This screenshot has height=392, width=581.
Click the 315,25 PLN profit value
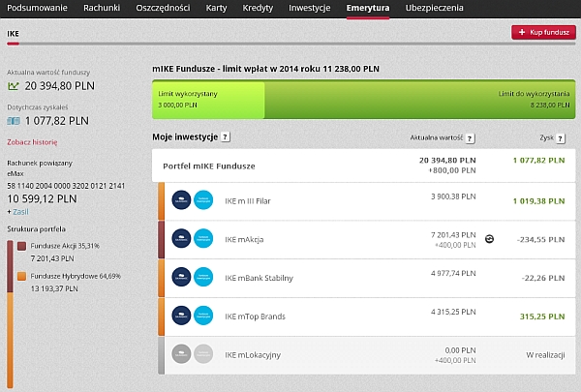542,317
